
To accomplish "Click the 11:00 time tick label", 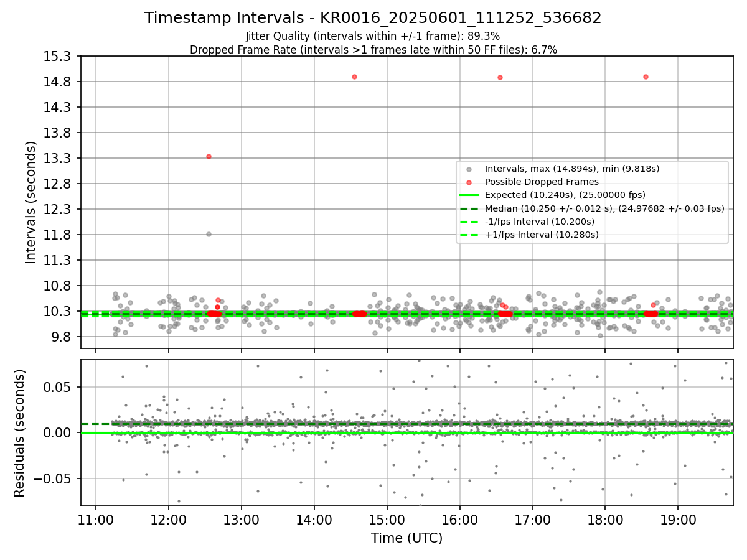I will point(95,519).
